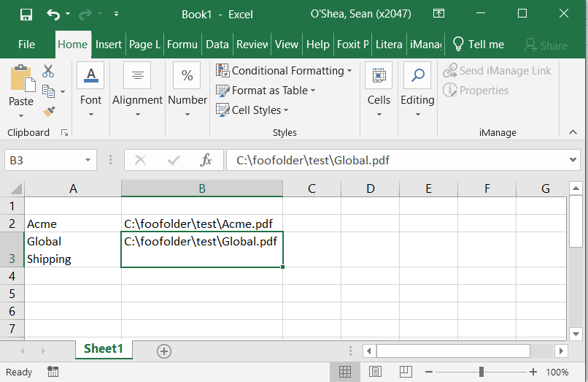588x382 pixels.
Task: Select column A header
Action: [73, 188]
